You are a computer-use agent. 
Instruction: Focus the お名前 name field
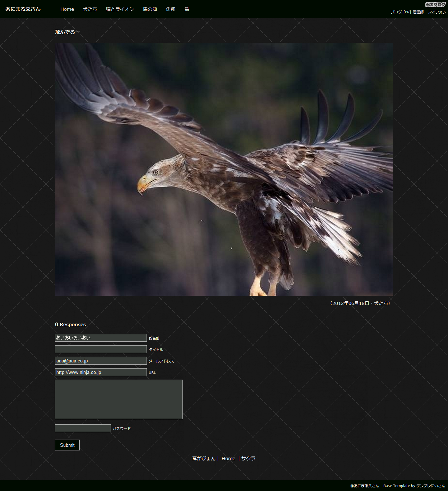point(101,338)
